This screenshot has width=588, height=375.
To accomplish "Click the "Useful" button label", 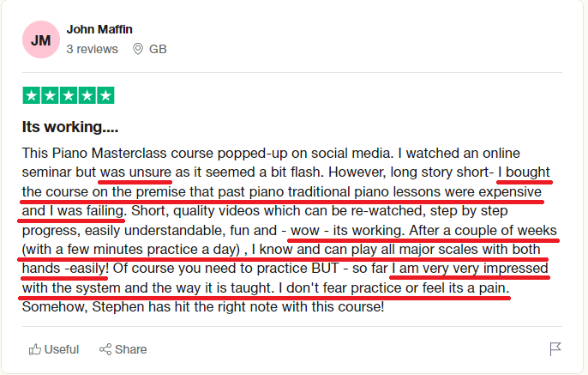I will click(x=62, y=349).
